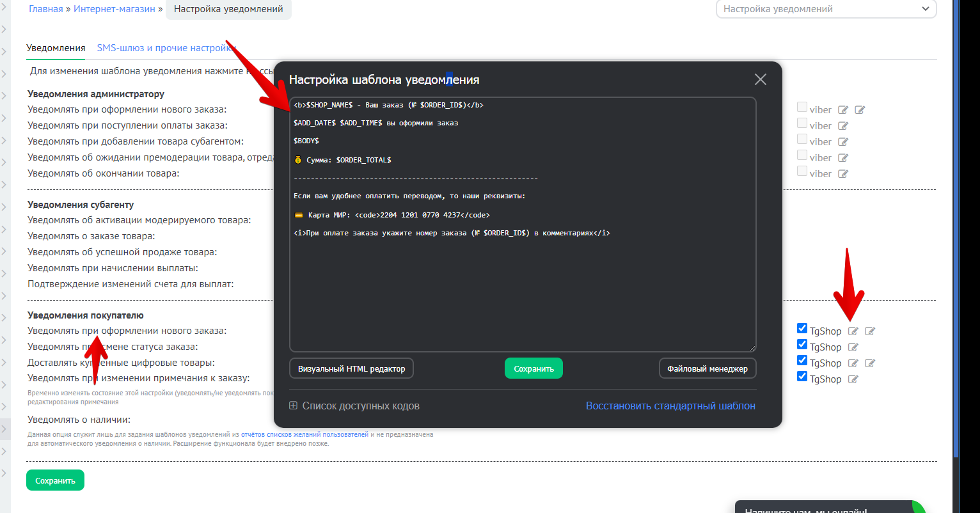Edit TgShop template for order status change
The image size is (980, 513).
[853, 347]
